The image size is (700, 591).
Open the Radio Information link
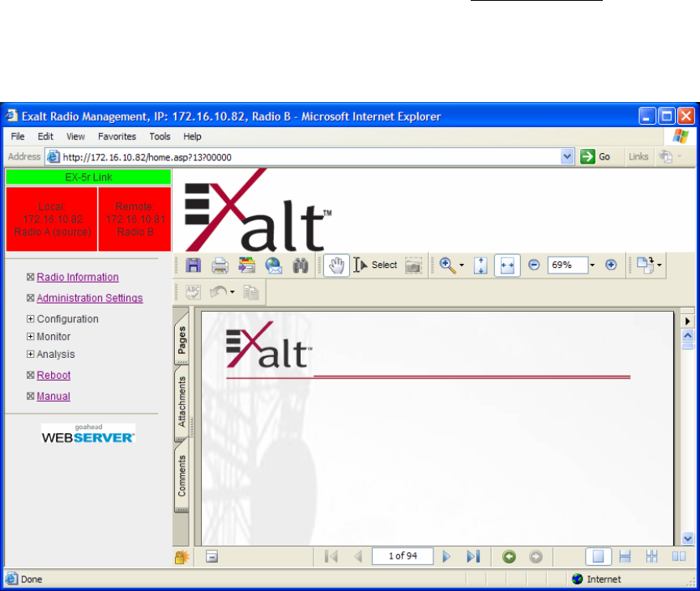tap(78, 277)
